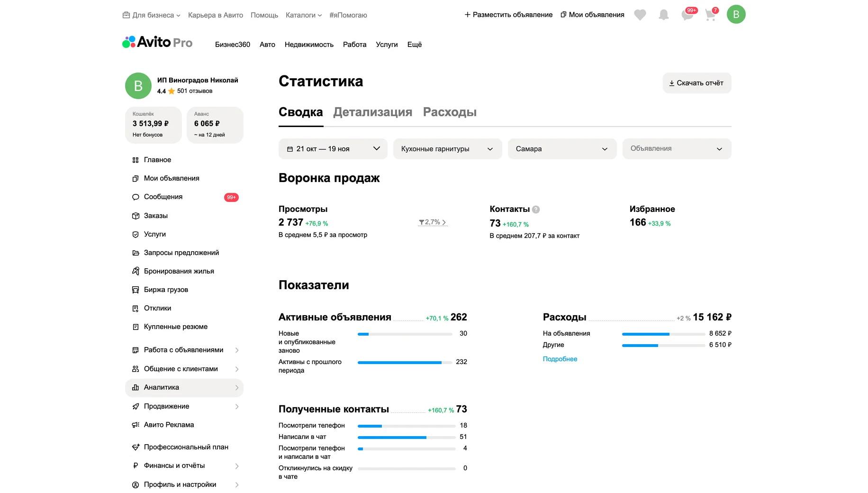Click the Заказы box icon

tap(136, 216)
